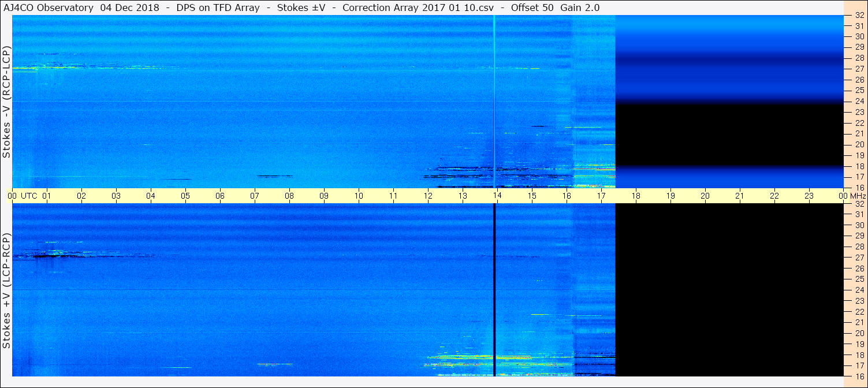The width and height of the screenshot is (868, 388).
Task: Click 21 MHz label in Stokes +V panel
Action: pyautogui.click(x=859, y=322)
